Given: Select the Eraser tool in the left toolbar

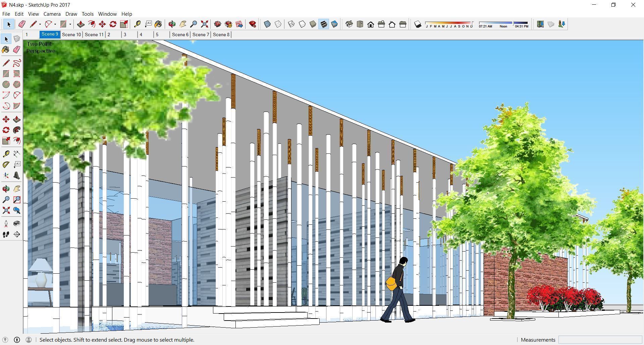Looking at the screenshot, I should [17, 50].
